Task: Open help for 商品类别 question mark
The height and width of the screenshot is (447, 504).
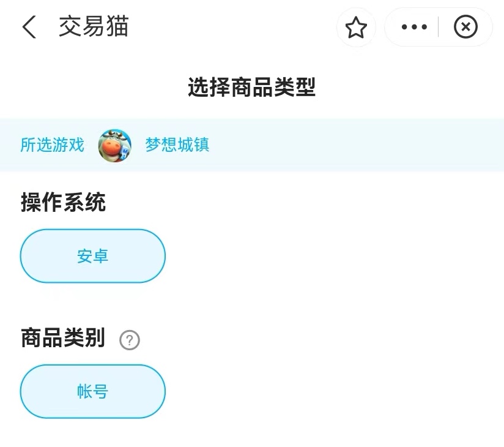Action: click(130, 340)
